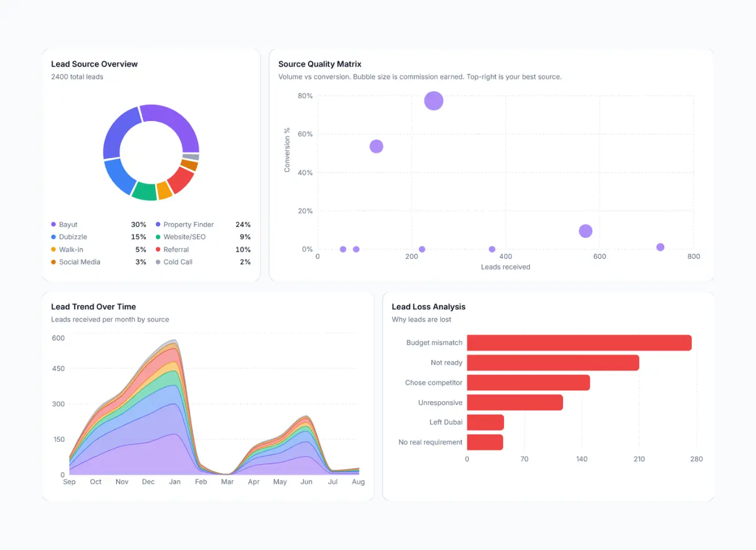756x550 pixels.
Task: Click the bubble near 730 leads received
Action: [x=660, y=247]
